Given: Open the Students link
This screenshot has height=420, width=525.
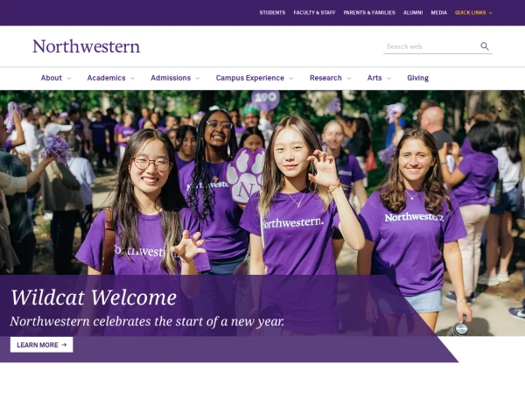Looking at the screenshot, I should tap(272, 13).
